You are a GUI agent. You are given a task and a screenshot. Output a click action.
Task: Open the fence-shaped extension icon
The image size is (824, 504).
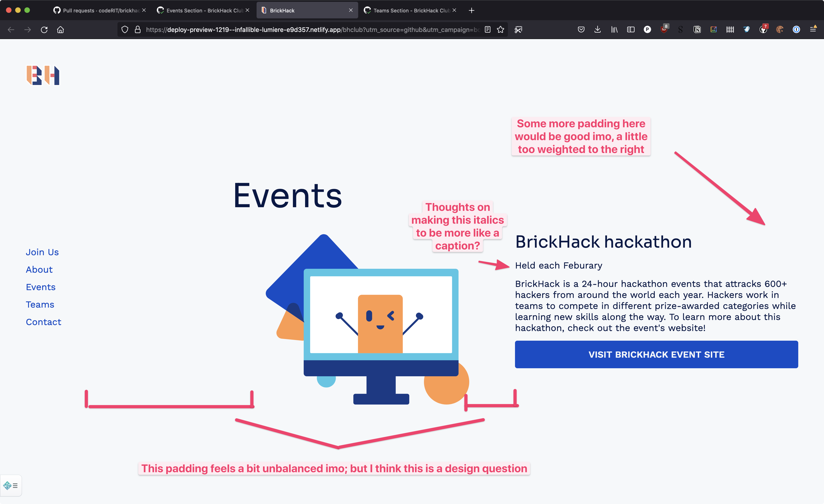(x=730, y=30)
